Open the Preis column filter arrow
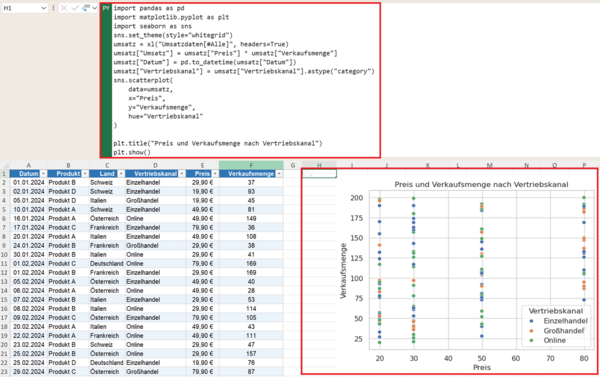 (x=215, y=174)
